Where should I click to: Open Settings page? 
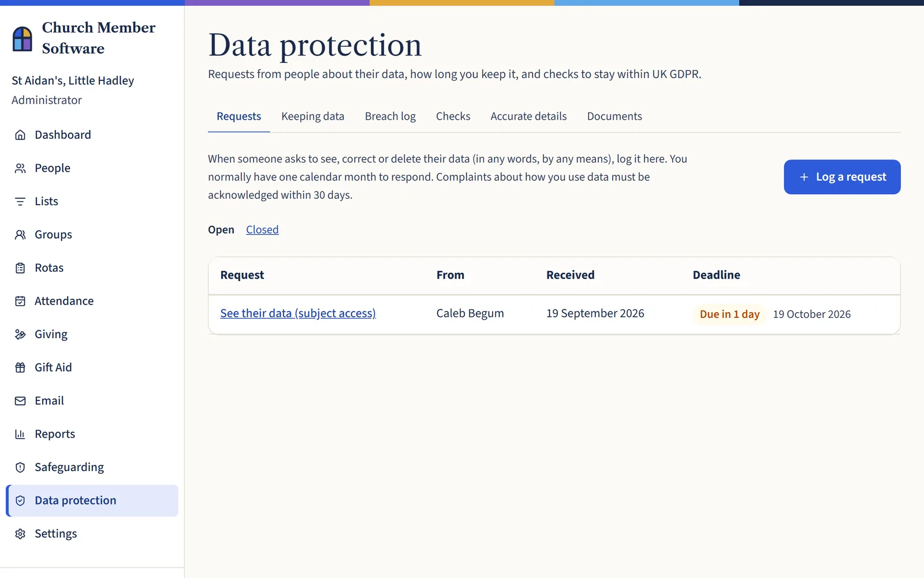(92, 533)
